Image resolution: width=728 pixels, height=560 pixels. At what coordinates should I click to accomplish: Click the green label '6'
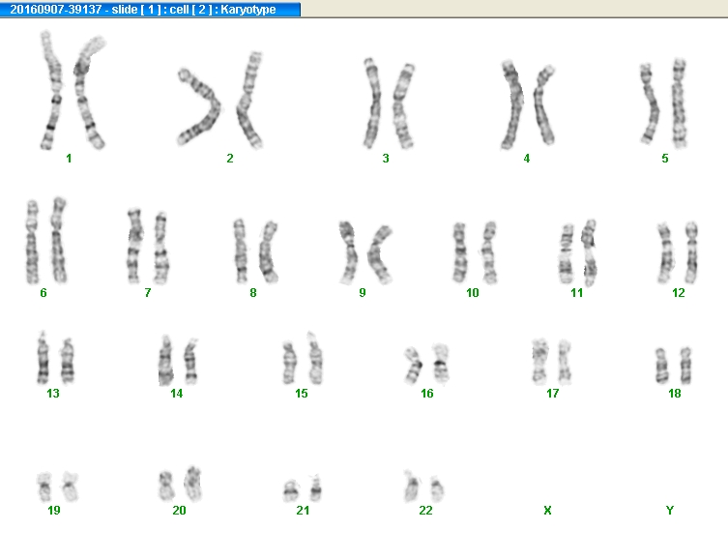point(44,292)
